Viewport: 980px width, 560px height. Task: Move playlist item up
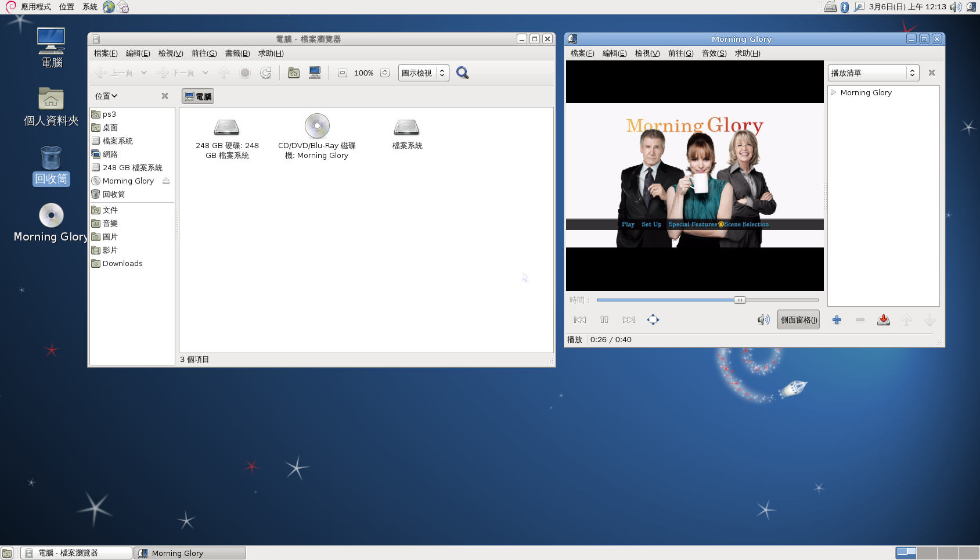(x=907, y=320)
